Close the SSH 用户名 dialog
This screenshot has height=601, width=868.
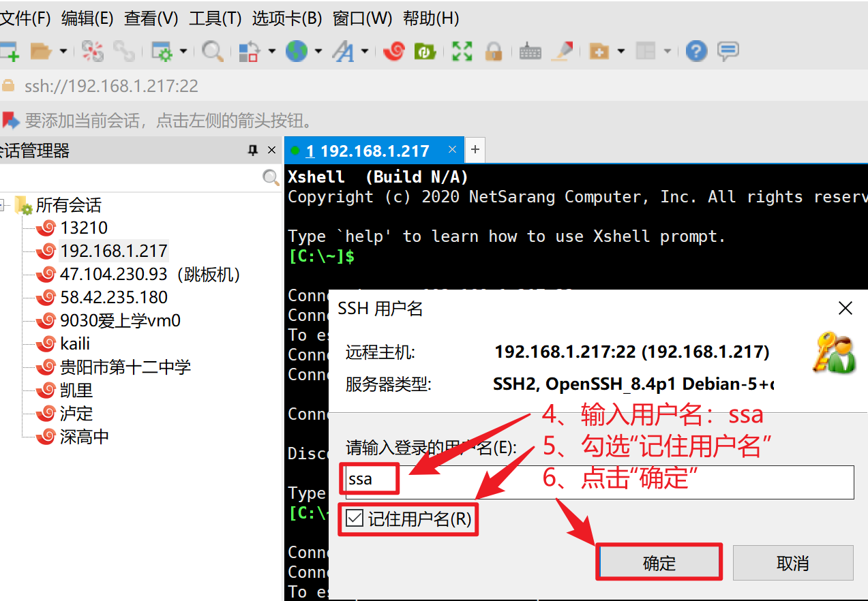click(845, 309)
